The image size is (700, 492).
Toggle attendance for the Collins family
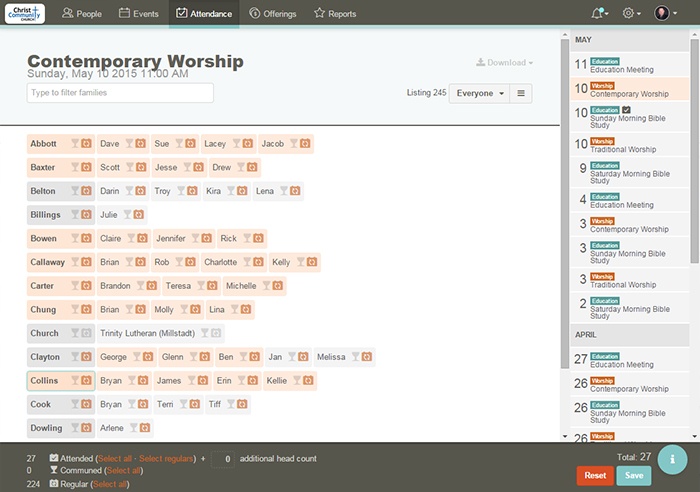click(44, 381)
